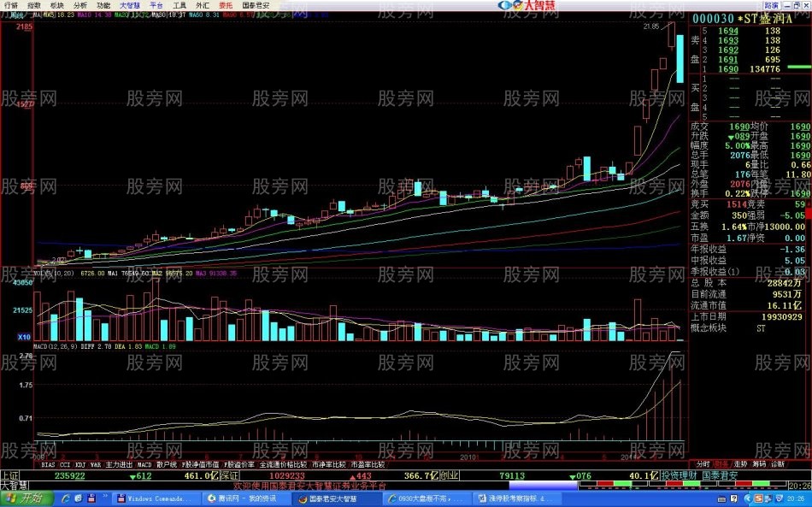Screen dimensions: 812x507
Task: Open the 委托 menu
Action: [226, 5]
